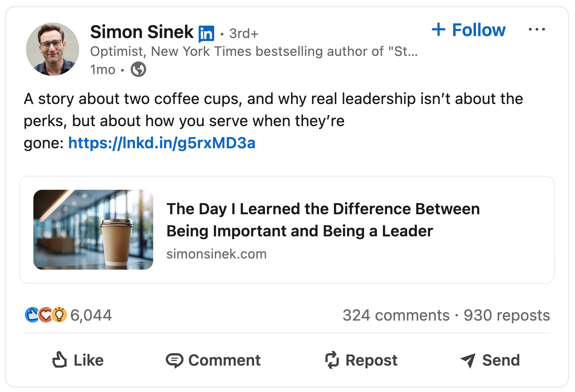View the 930 reposts
The width and height of the screenshot is (575, 392).
click(507, 315)
